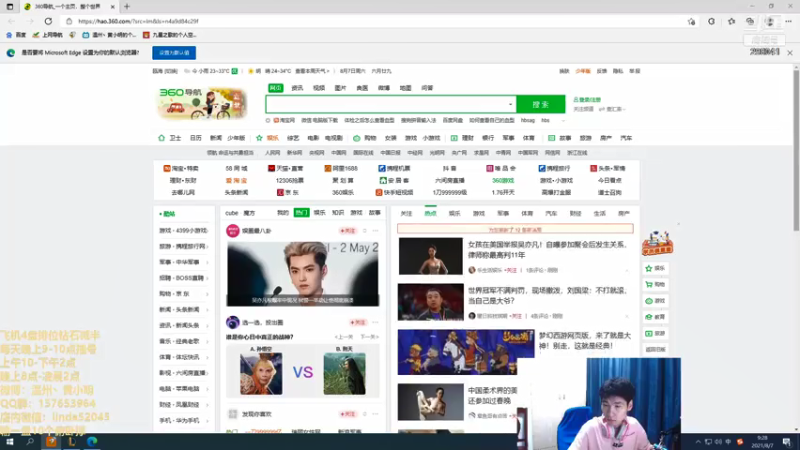Open the Windows Start menu

(x=9, y=441)
